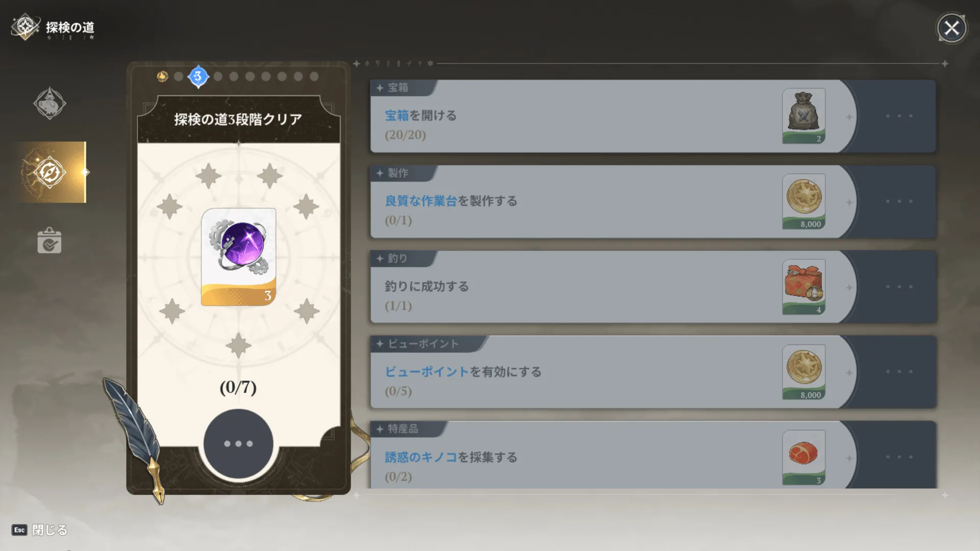Select the first golden stage marker

click(162, 77)
